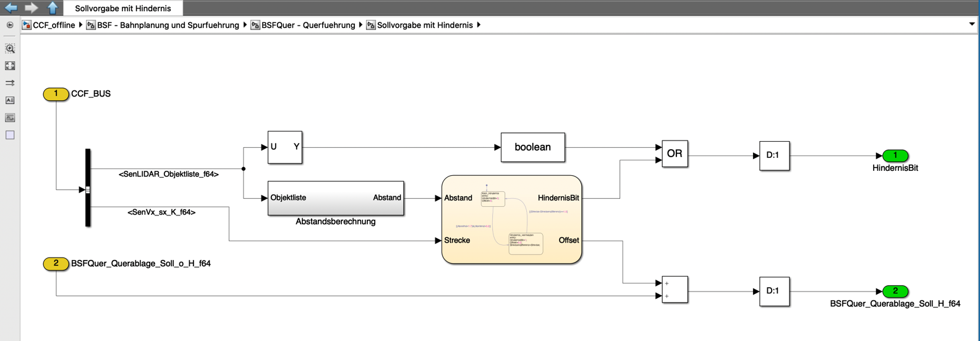Open the Sollvorgabe mit Hindernis tab
Image resolution: width=980 pixels, height=341 pixels.
tap(122, 8)
